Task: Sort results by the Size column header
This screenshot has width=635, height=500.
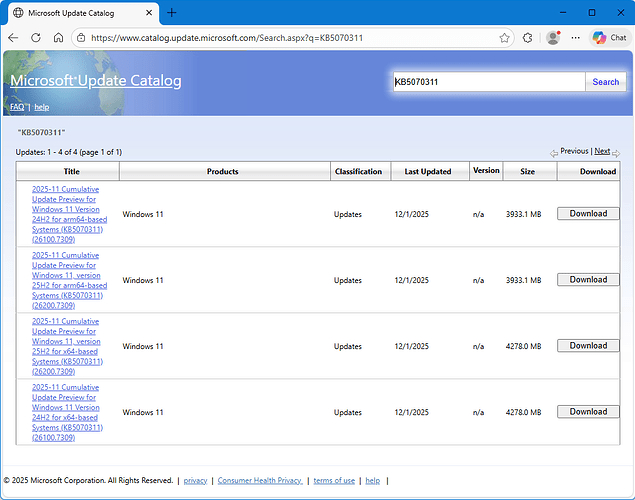Action: pyautogui.click(x=527, y=171)
